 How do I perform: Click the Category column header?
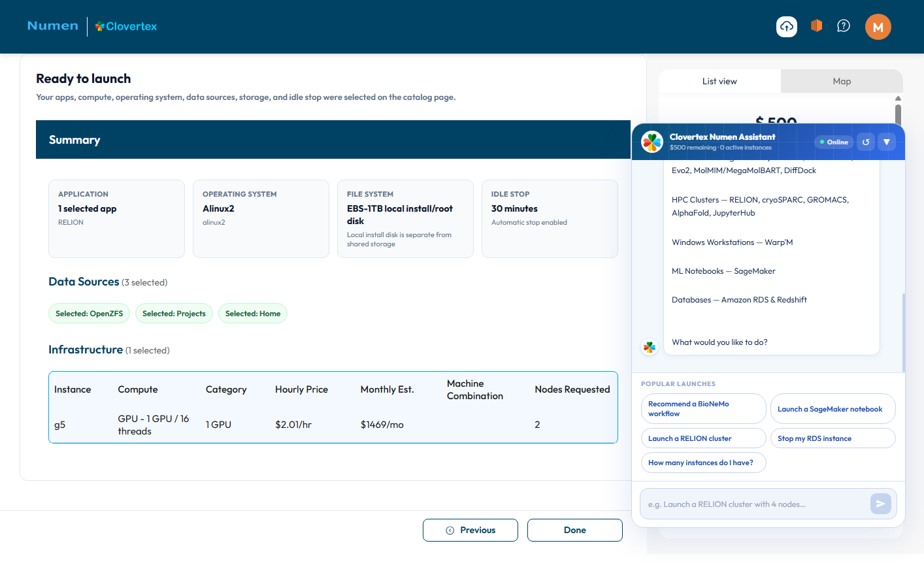click(x=226, y=389)
